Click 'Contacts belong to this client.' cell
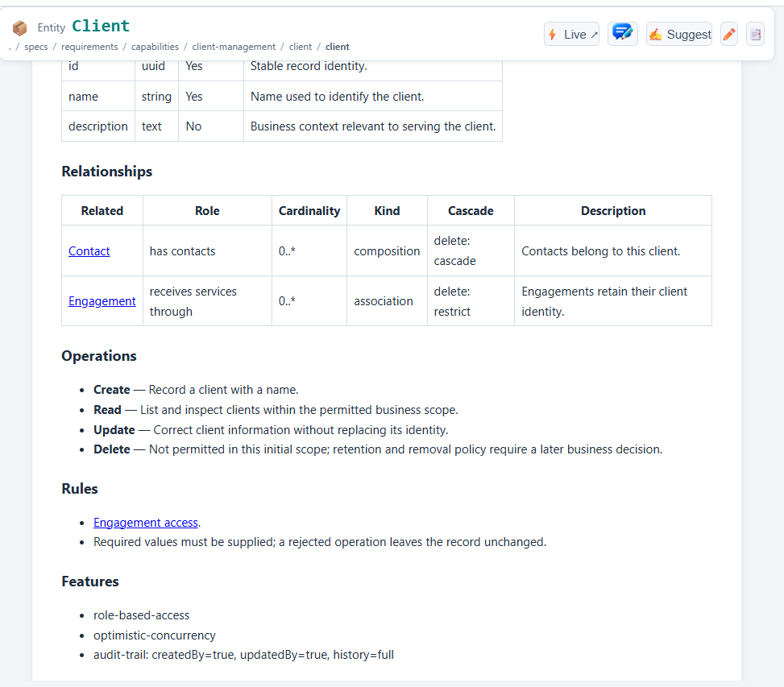The width and height of the screenshot is (784, 687). [613, 250]
